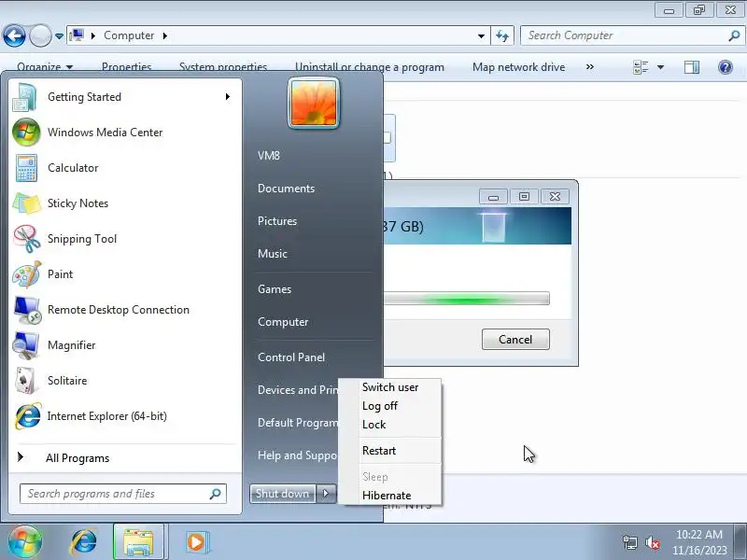Open Windows Media Player from taskbar

click(x=196, y=542)
